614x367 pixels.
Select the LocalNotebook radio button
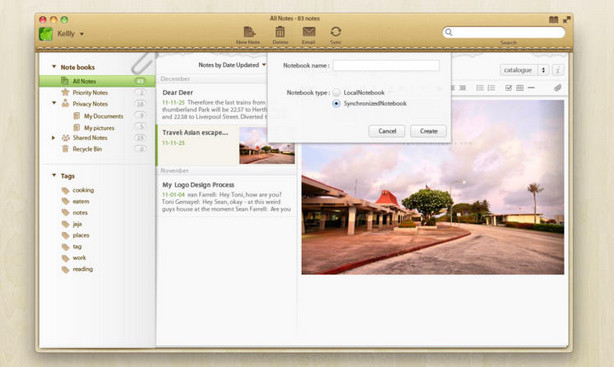[336, 92]
